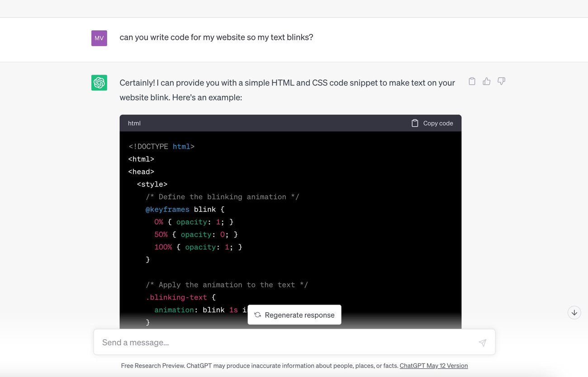Click the clipboard icon next to Copy code

tap(415, 123)
